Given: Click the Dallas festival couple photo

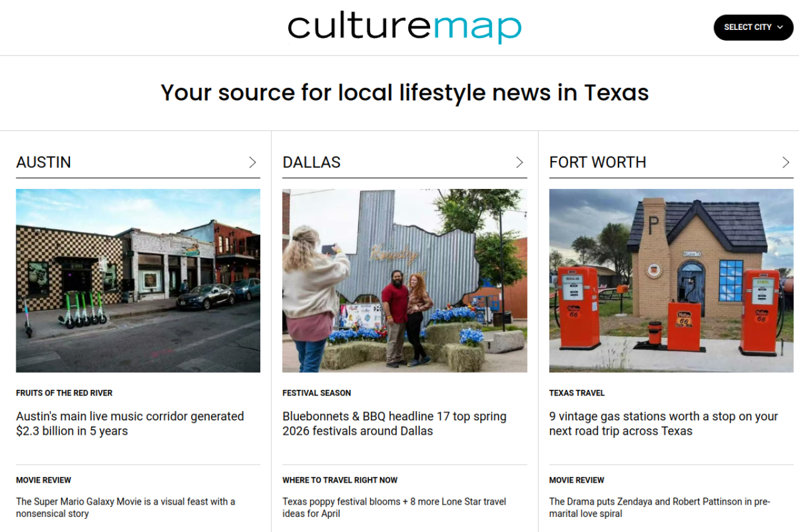Looking at the screenshot, I should click(404, 281).
